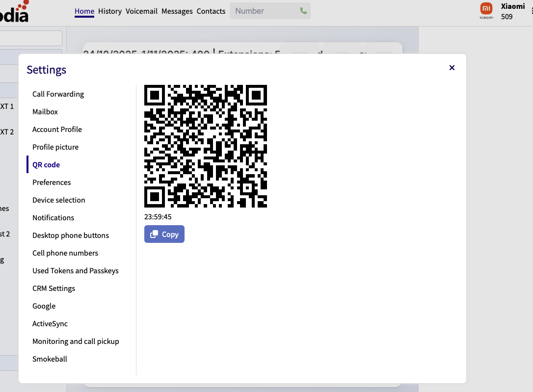Select Device selection
The height and width of the screenshot is (392, 533).
click(x=59, y=200)
